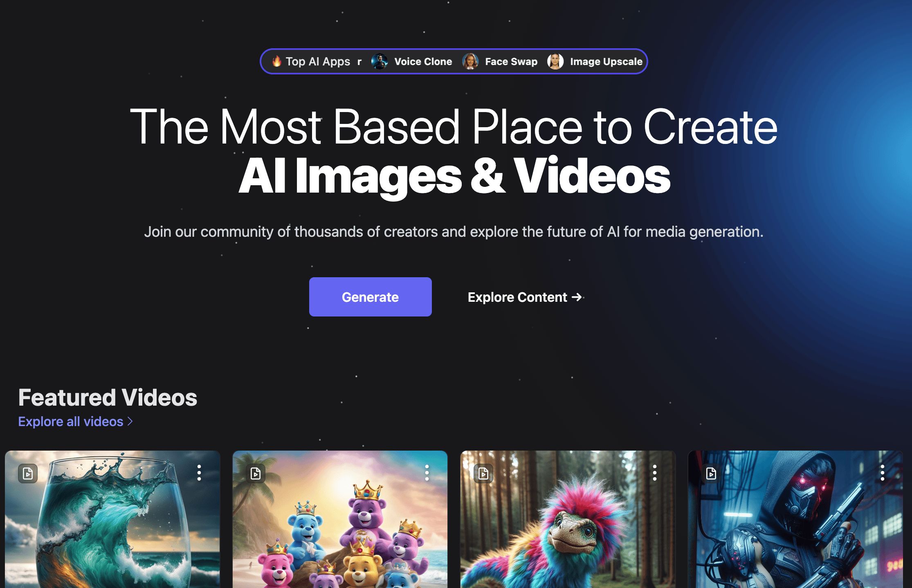Click the headline 'The Most Based Place to Create'
912x588 pixels.
click(x=454, y=127)
